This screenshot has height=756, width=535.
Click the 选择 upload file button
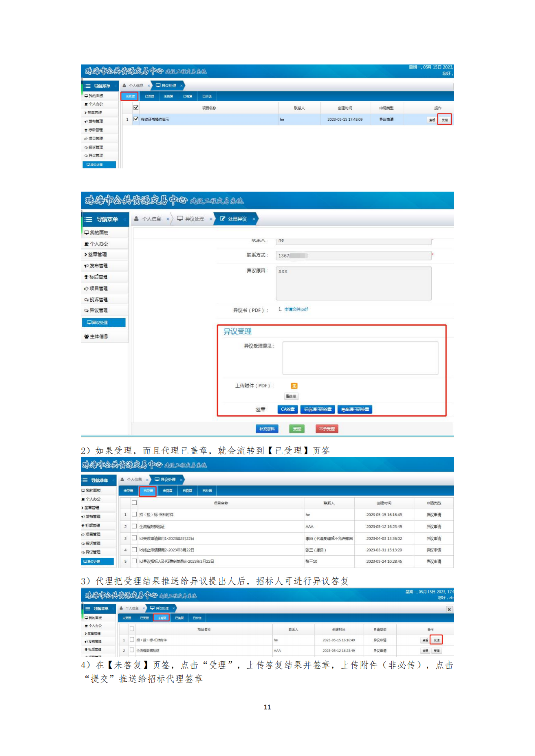click(x=291, y=396)
